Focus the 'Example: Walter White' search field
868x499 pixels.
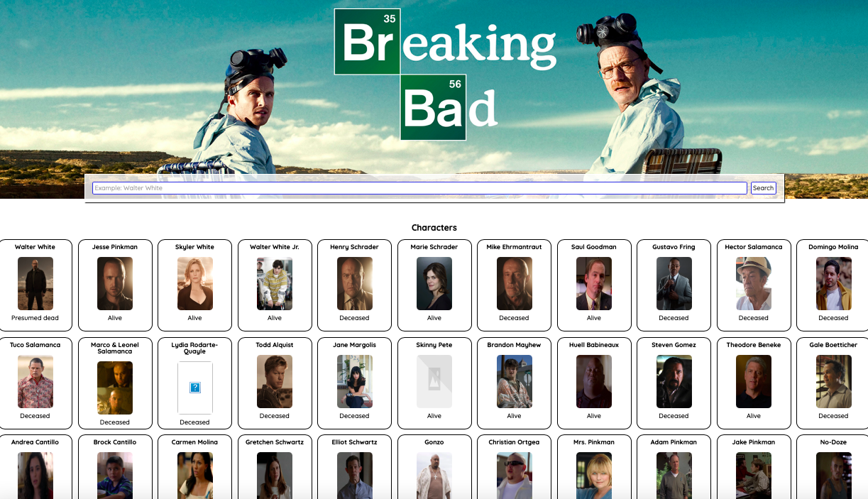tap(419, 188)
